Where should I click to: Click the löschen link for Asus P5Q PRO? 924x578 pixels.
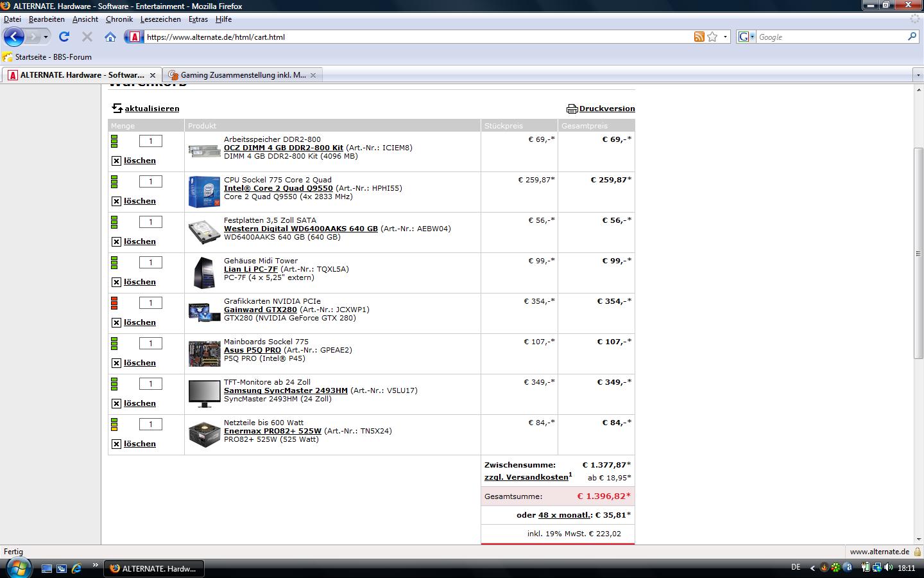click(140, 363)
